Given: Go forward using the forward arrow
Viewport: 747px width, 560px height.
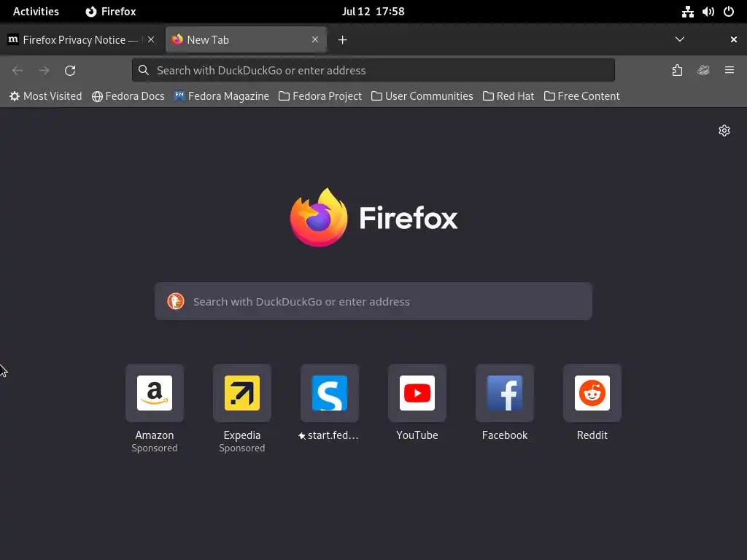Looking at the screenshot, I should point(44,71).
